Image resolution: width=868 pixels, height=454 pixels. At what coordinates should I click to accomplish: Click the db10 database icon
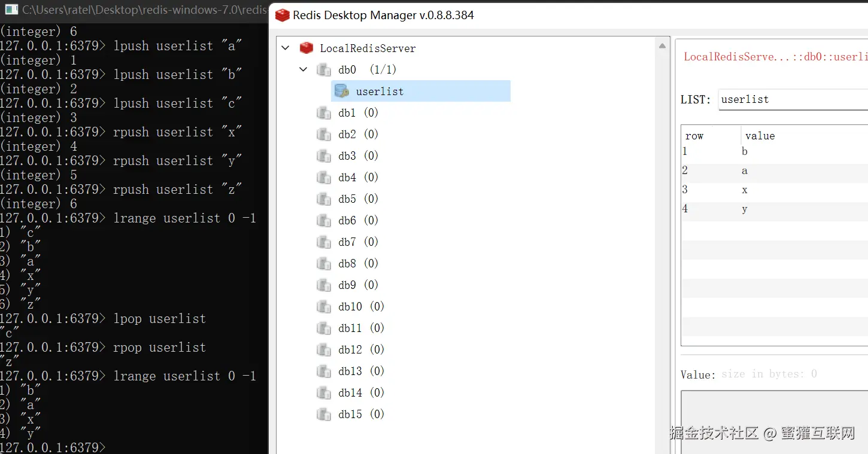(x=324, y=307)
